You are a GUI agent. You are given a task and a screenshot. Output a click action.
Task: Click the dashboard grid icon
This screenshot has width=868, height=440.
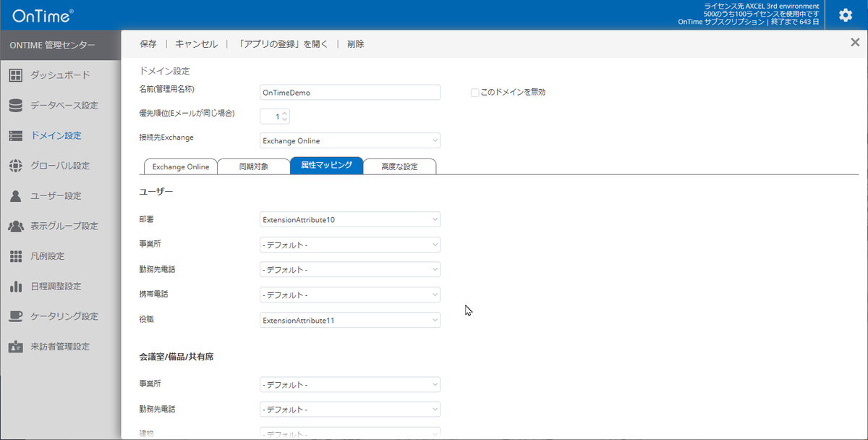pos(16,75)
